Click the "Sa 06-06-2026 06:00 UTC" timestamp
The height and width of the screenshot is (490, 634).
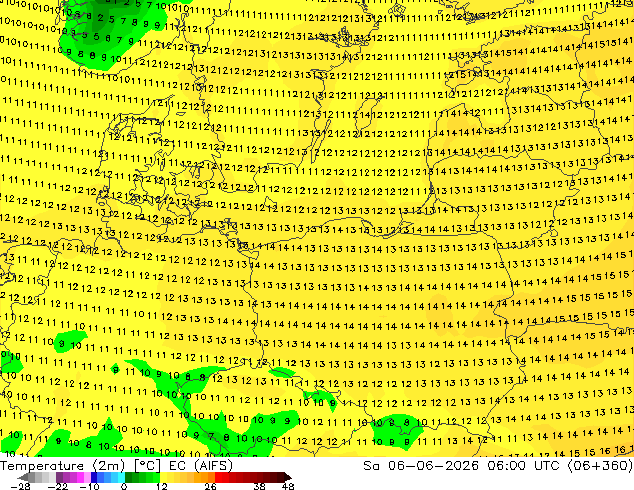click(461, 466)
